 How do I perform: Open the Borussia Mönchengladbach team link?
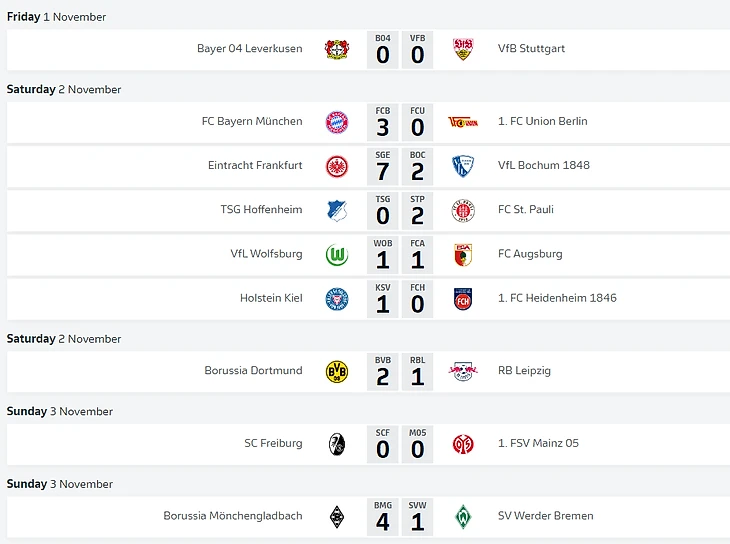pyautogui.click(x=233, y=517)
